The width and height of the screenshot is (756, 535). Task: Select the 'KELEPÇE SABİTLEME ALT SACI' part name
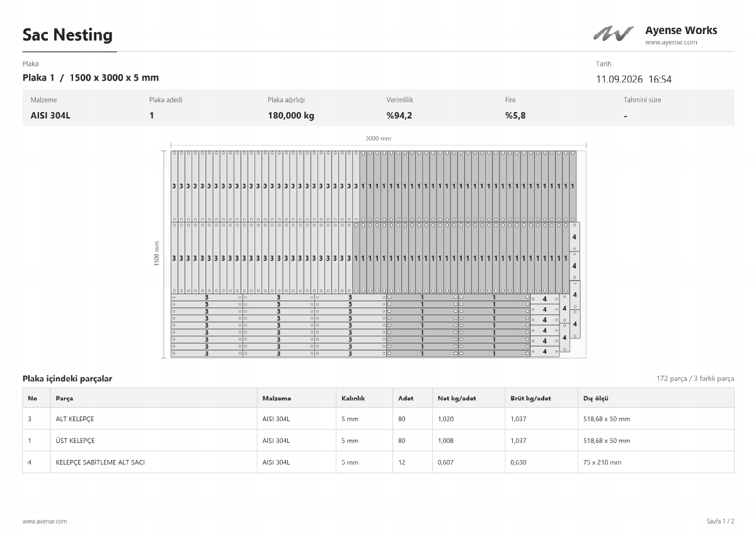pos(100,462)
